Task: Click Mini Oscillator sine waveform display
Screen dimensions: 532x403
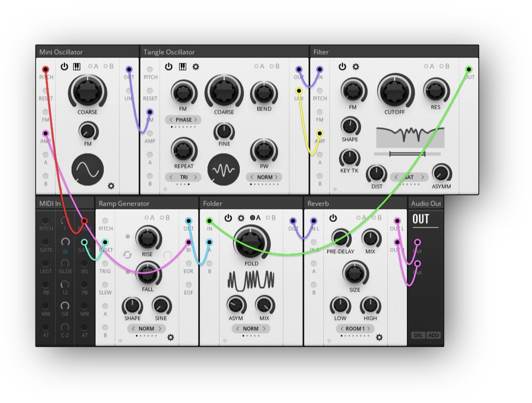Action: 87,170
